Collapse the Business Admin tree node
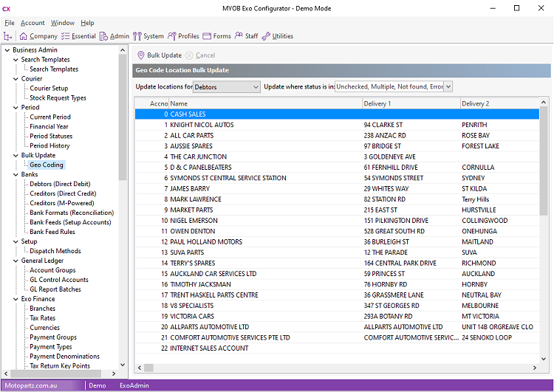The image size is (554, 392). pyautogui.click(x=7, y=50)
